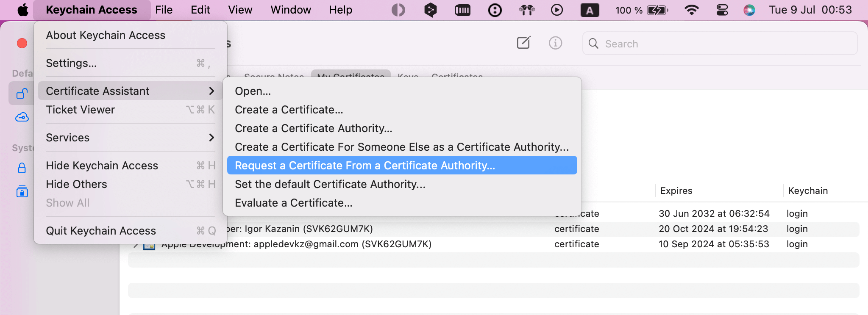Select the System keychain lock icon
Image resolution: width=868 pixels, height=315 pixels.
[22, 168]
